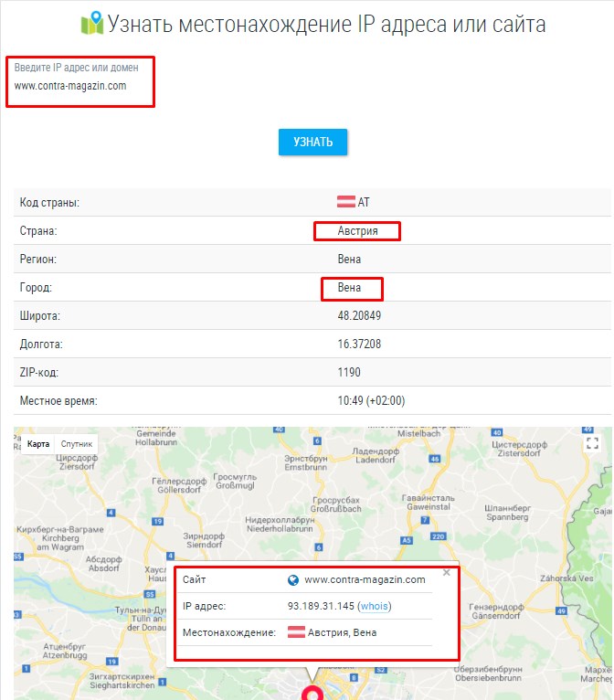Select the region value Вена

[349, 259]
